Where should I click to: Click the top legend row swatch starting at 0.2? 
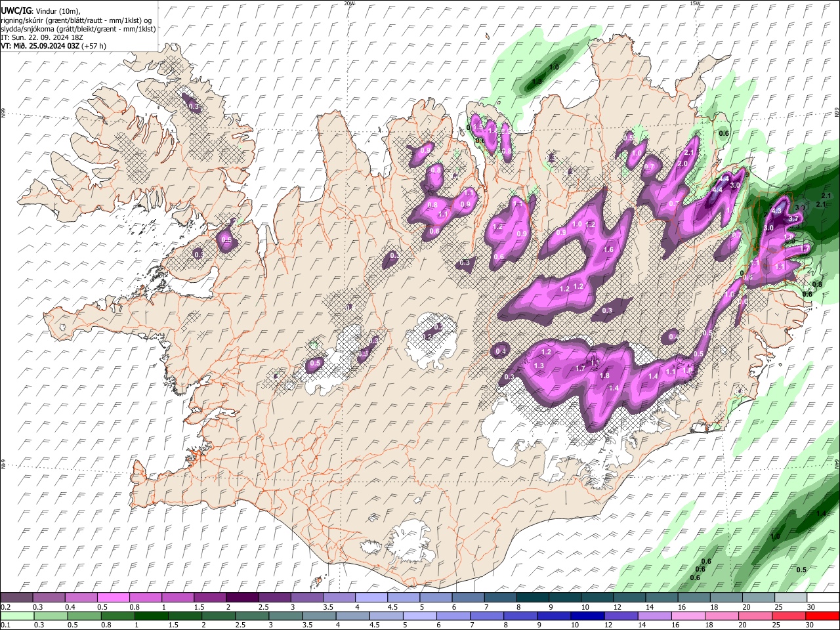[x=16, y=597]
